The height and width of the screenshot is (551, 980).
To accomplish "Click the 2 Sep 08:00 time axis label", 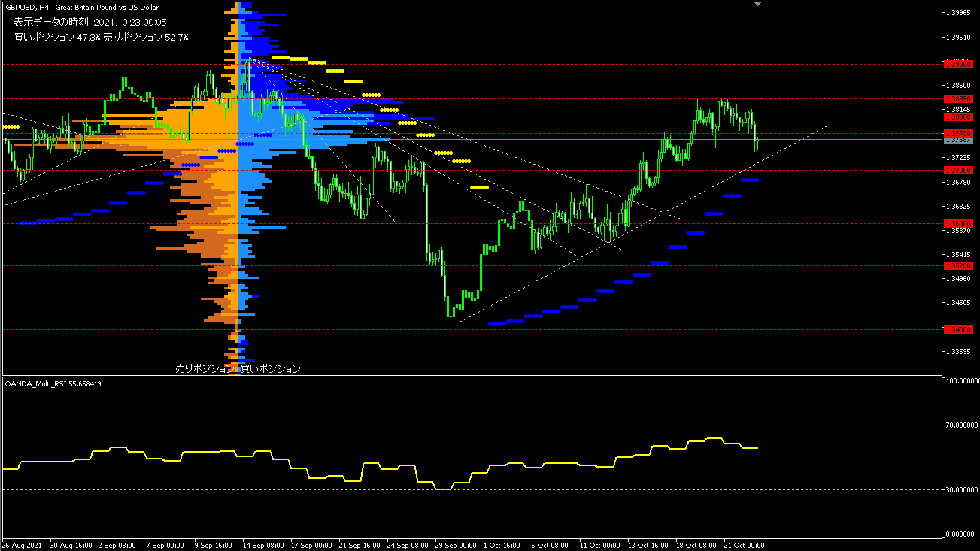I will point(117,544).
